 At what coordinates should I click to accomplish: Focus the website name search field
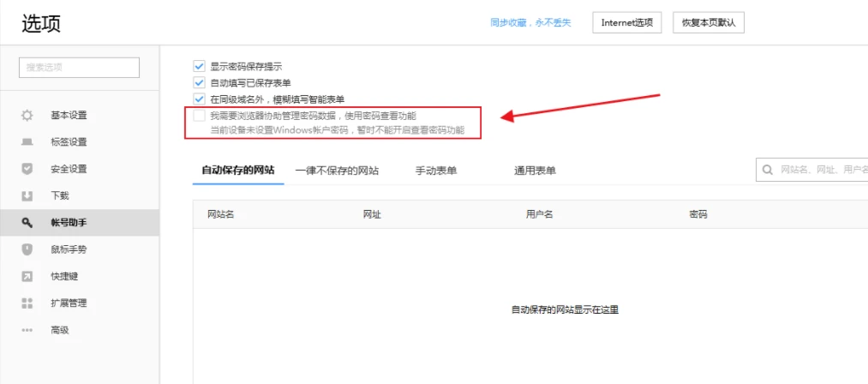(812, 170)
